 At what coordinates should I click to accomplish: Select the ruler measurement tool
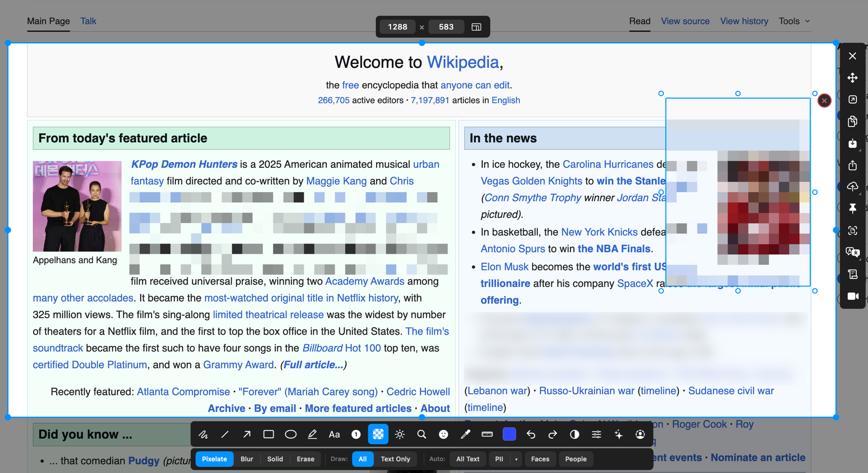click(x=487, y=434)
